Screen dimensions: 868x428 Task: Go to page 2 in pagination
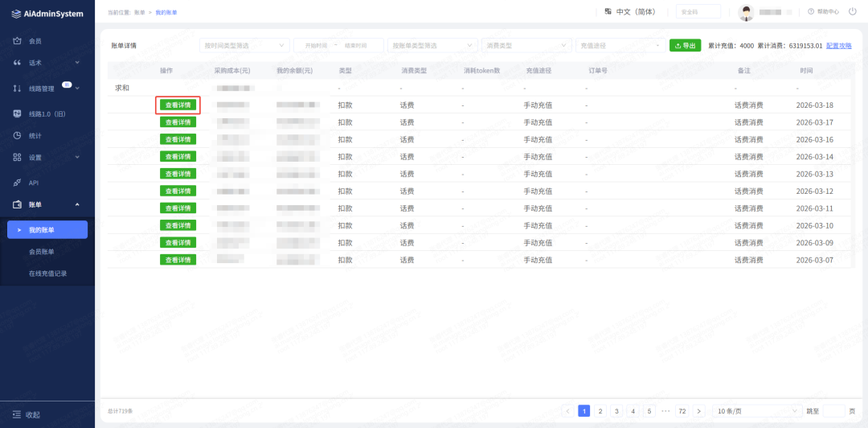(x=600, y=411)
